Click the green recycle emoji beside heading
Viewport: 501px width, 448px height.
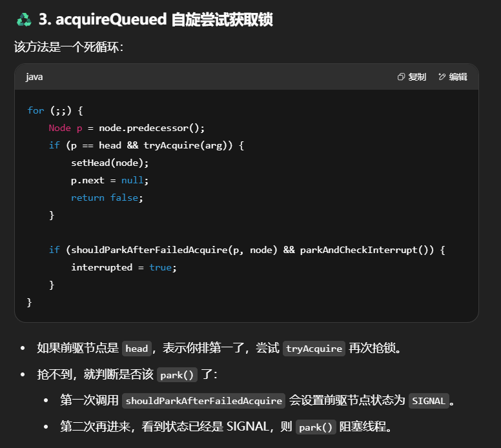24,20
